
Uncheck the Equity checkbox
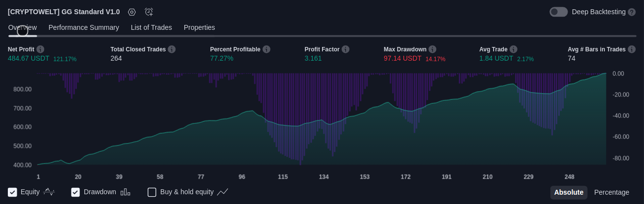click(x=13, y=192)
